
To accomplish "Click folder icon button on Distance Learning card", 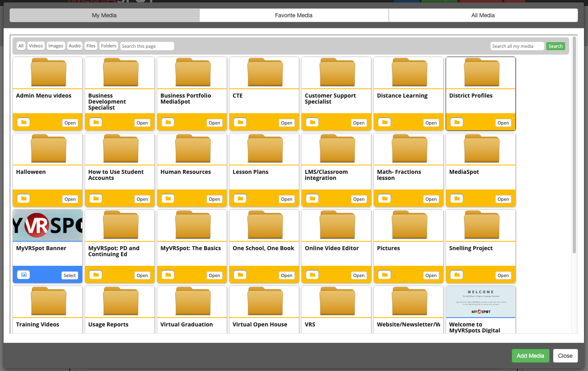I will 385,122.
